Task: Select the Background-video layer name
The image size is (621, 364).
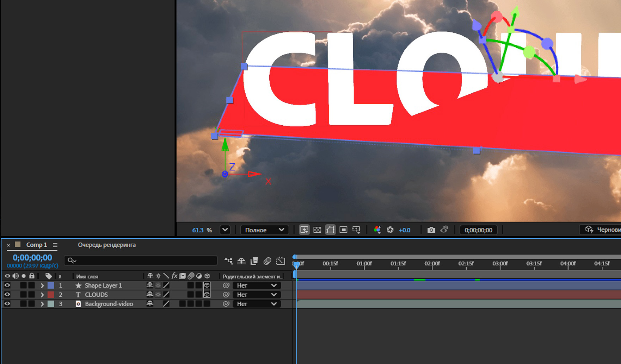Action: tap(109, 304)
